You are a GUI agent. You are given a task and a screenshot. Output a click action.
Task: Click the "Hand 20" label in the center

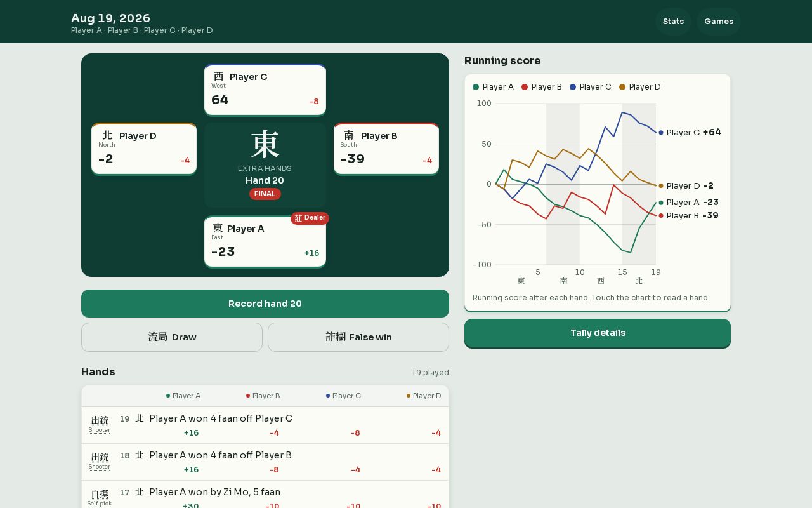click(x=265, y=180)
